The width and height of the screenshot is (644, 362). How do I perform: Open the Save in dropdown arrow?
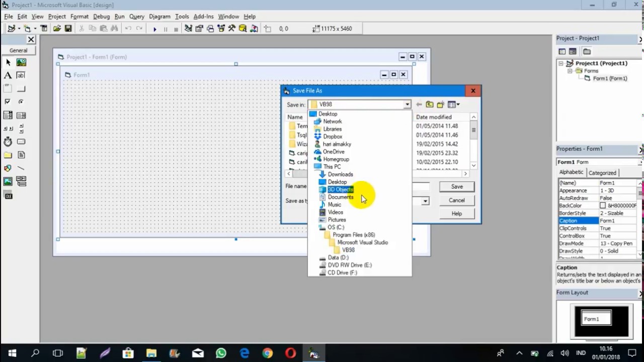[407, 105]
